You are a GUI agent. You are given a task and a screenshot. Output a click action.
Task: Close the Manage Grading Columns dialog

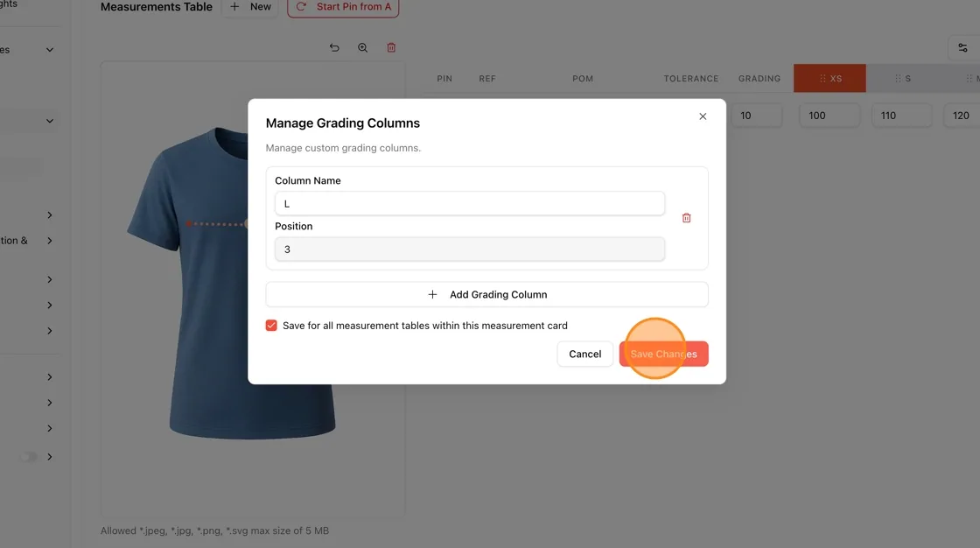click(703, 116)
